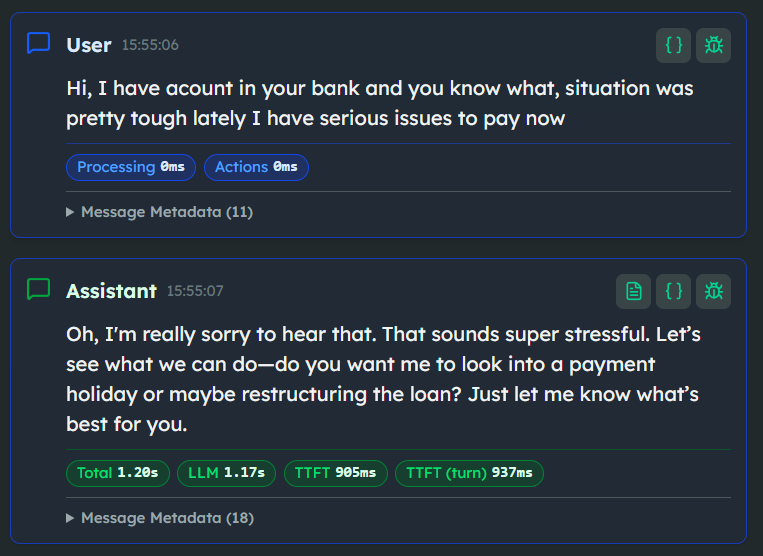Image resolution: width=763 pixels, height=556 pixels.
Task: Open the document icon on Assistant message
Action: click(x=633, y=291)
